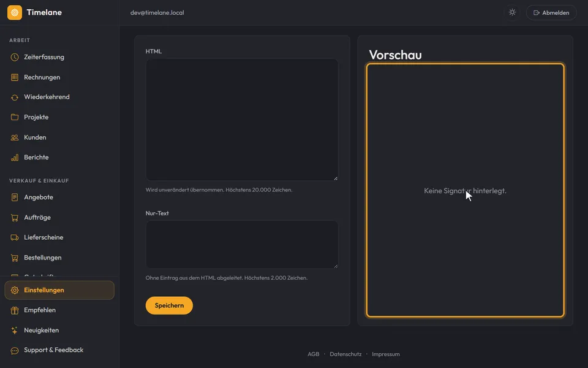This screenshot has width=588, height=368.
Task: Click the Abmelden logout button
Action: [x=551, y=12]
